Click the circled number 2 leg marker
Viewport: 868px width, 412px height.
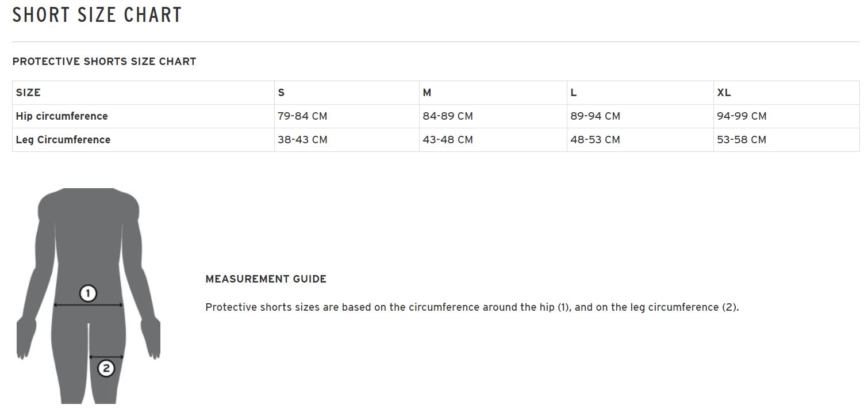tap(106, 368)
